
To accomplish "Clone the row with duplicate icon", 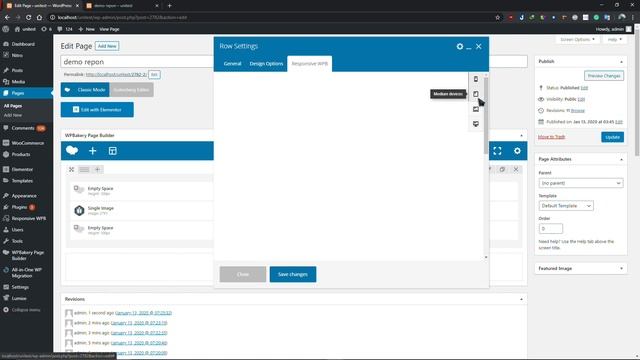I will [502, 169].
